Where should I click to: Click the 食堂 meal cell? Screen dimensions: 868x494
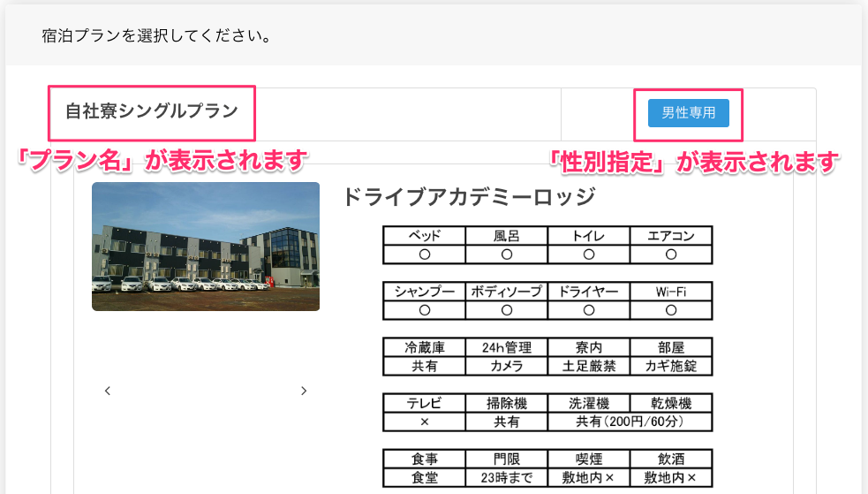424,478
